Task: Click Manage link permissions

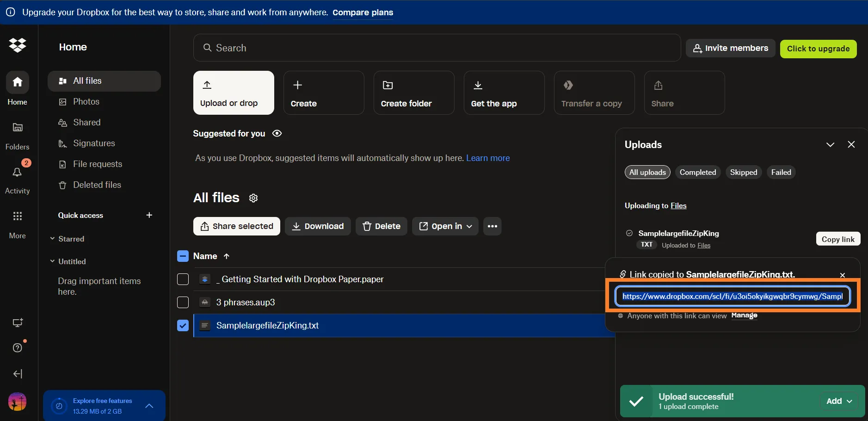Action: (x=744, y=316)
